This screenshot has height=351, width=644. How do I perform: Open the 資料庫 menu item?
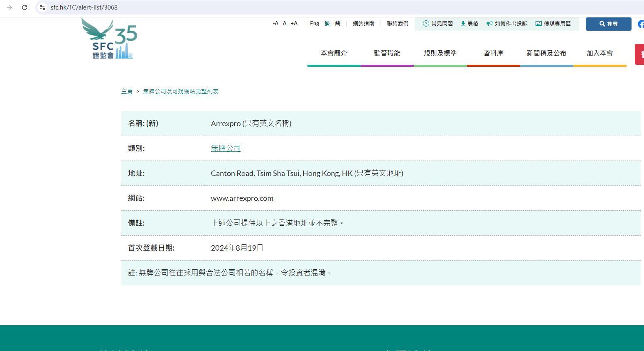pyautogui.click(x=493, y=53)
